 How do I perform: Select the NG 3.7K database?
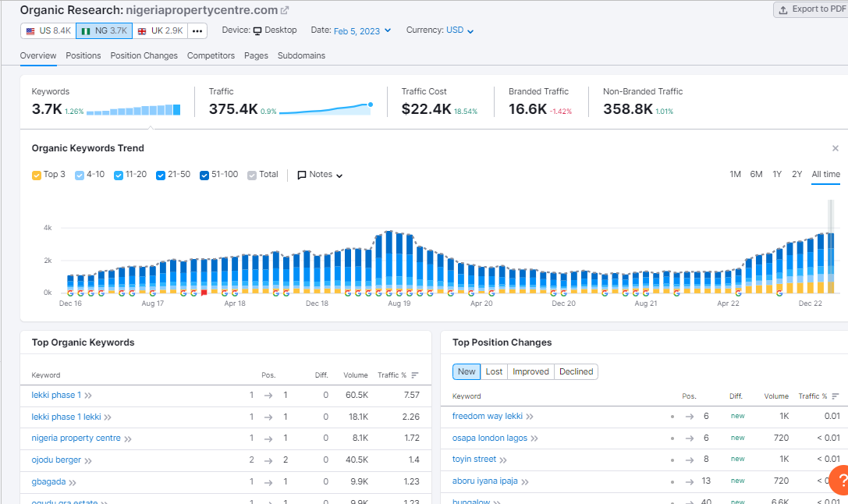(105, 31)
